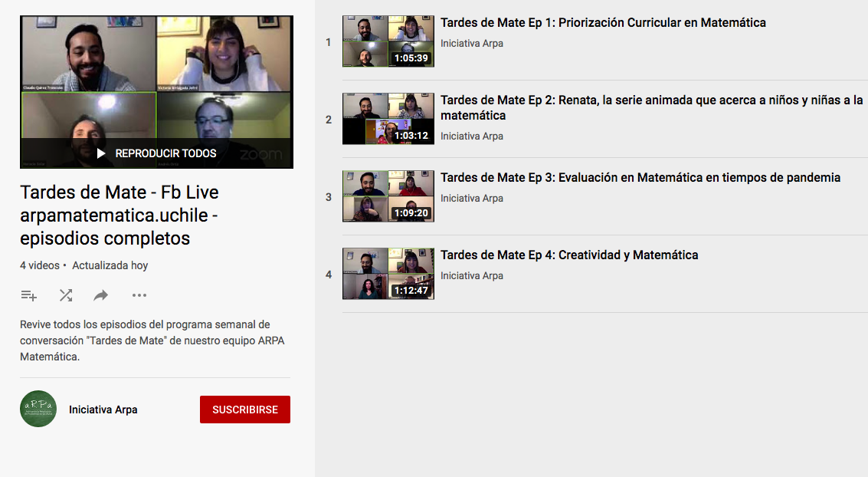
Task: Click REPRODUCIR TODOS play all button
Action: point(156,153)
